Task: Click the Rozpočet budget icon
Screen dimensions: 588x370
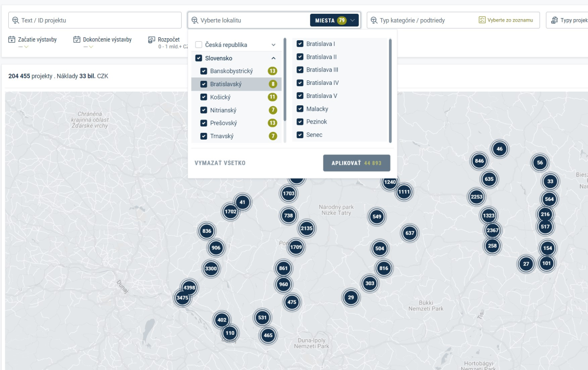Action: pos(151,40)
